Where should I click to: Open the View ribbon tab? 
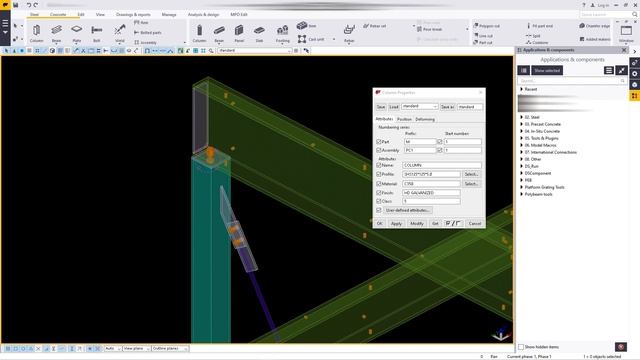click(100, 14)
